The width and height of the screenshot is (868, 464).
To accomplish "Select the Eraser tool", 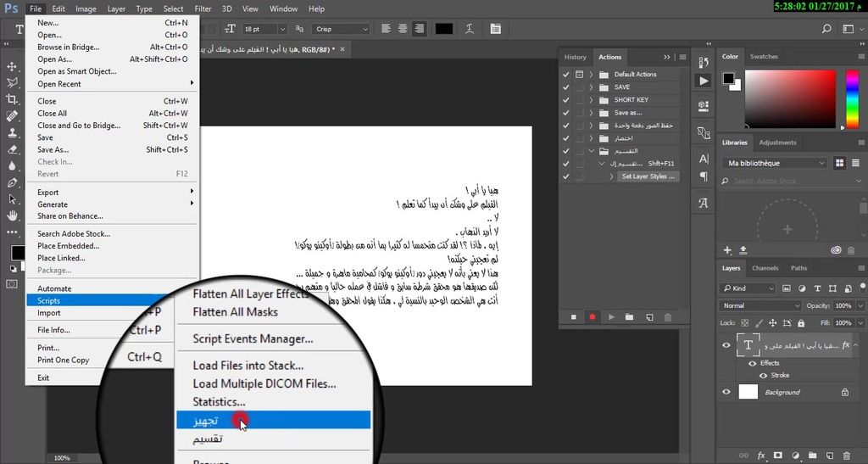I will pos(12,149).
